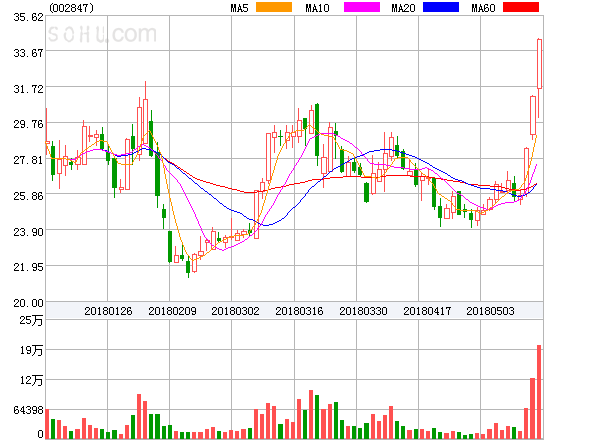Screen dimensions: 600x440
Task: Click the red MA60 legend swatch
Action: pos(521,7)
